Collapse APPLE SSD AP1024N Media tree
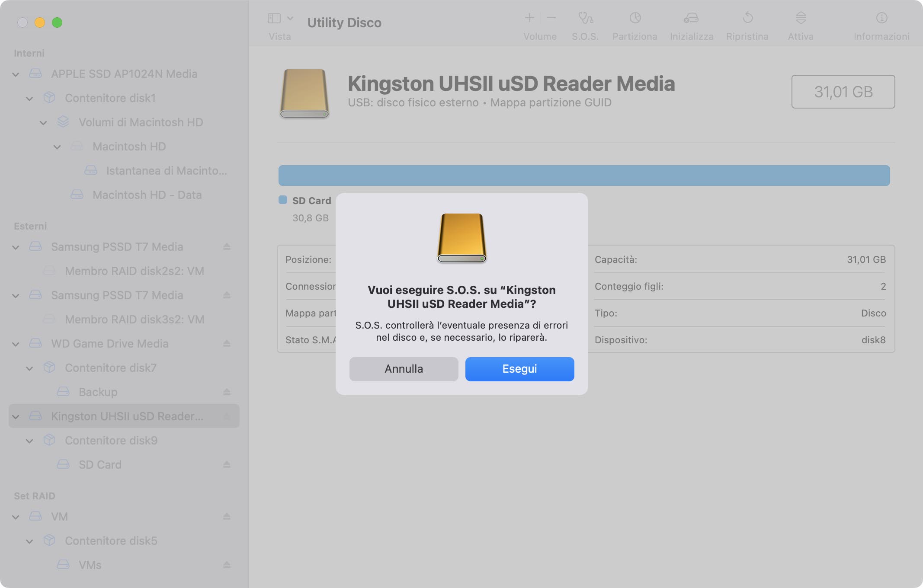 (x=16, y=74)
